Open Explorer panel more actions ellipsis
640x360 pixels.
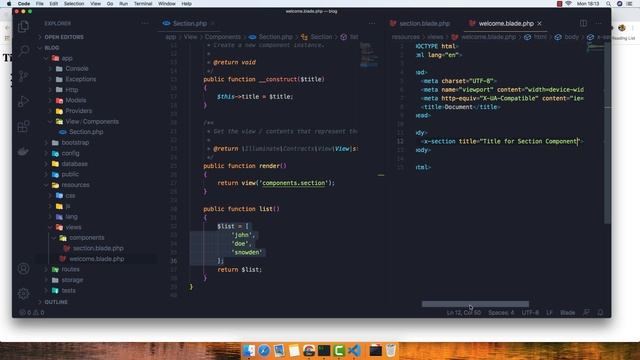[144, 23]
